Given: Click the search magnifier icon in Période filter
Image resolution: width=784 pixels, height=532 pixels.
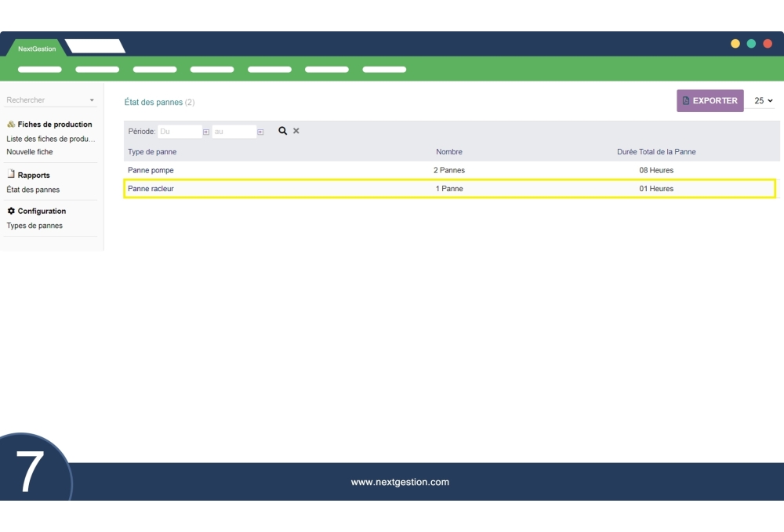Looking at the screenshot, I should pyautogui.click(x=282, y=131).
